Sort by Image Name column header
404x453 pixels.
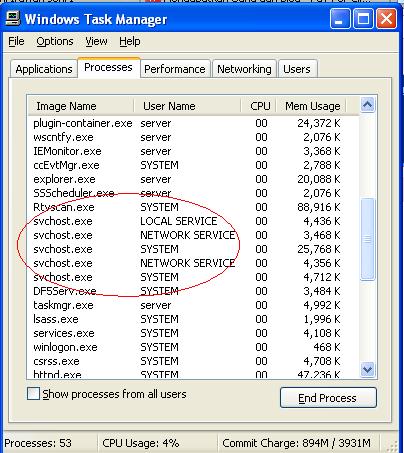[x=80, y=106]
